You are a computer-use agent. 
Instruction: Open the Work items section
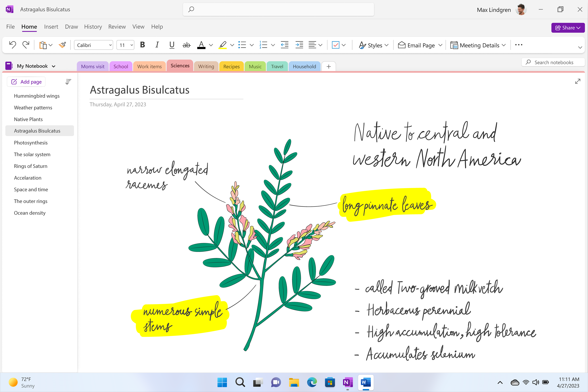tap(149, 66)
